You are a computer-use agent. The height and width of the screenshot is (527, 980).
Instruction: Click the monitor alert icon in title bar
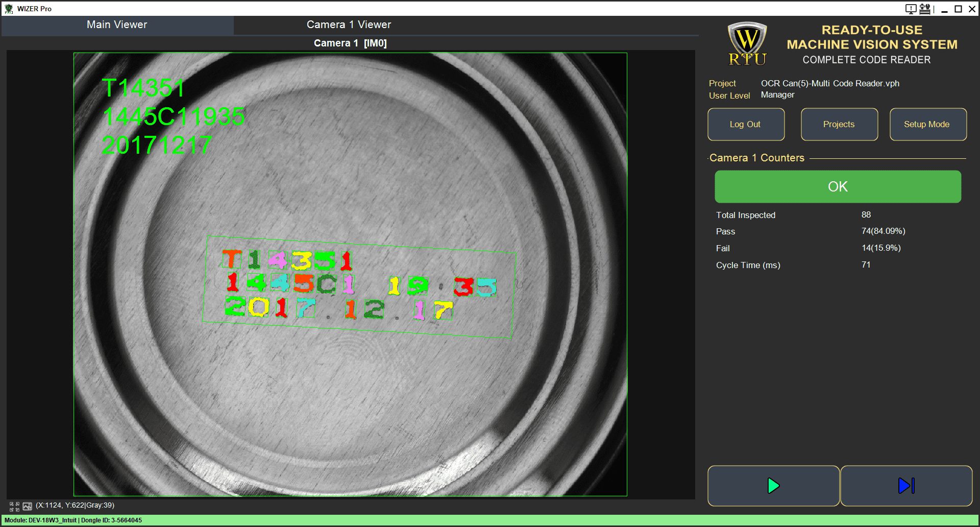[911, 9]
